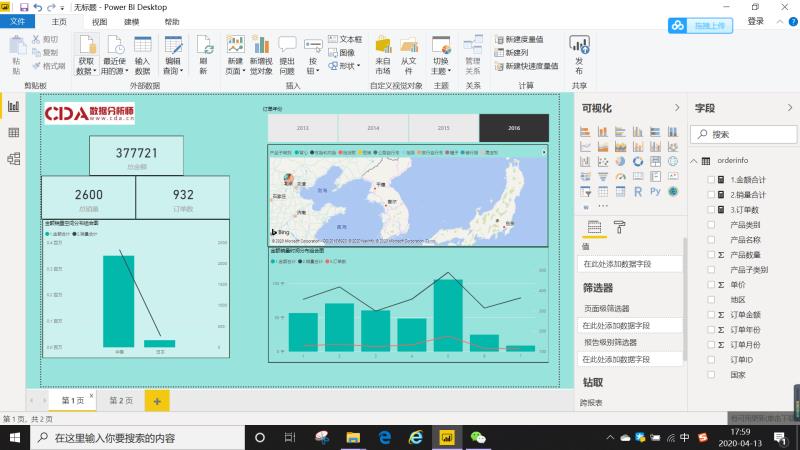Open the Fields well pane icon

point(594,227)
